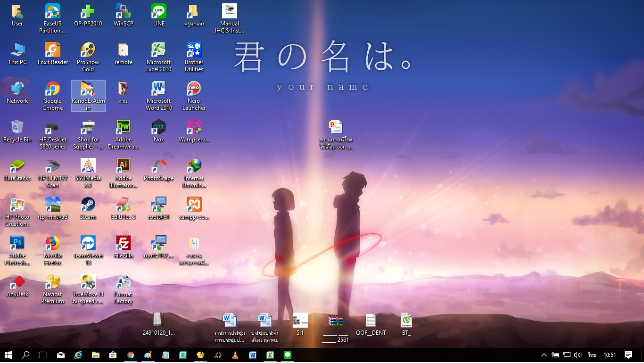This screenshot has width=644, height=363.
Task: Select the Steam desktop shortcut
Action: coord(88,208)
